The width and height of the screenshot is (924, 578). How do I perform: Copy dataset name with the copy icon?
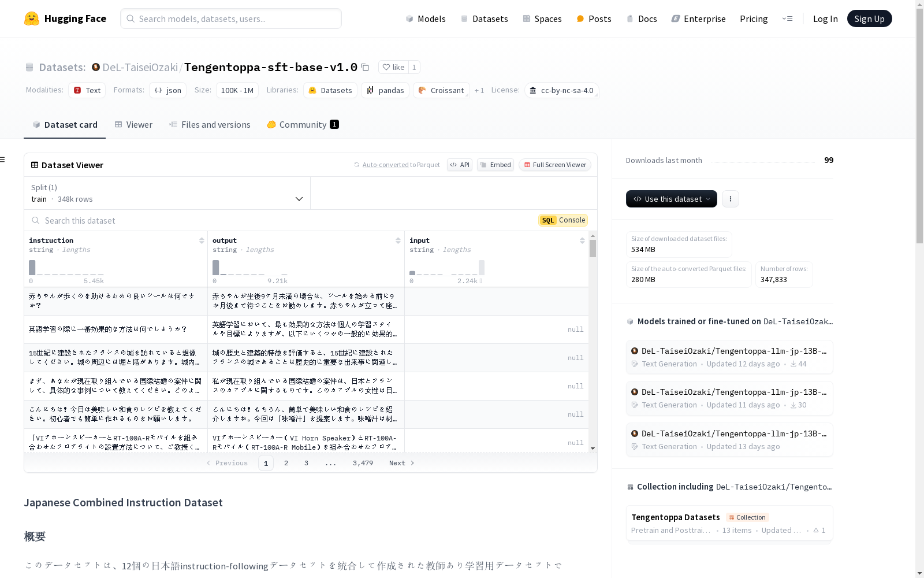(x=365, y=67)
